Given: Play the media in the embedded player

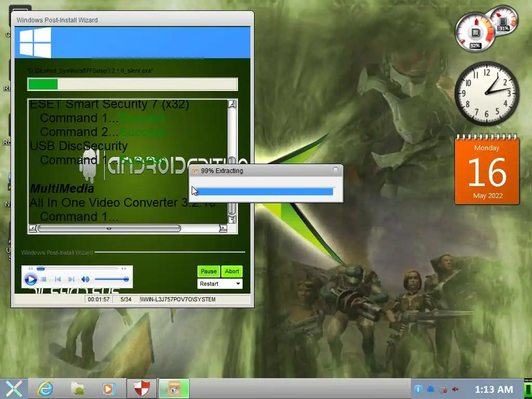Looking at the screenshot, I should [x=31, y=279].
